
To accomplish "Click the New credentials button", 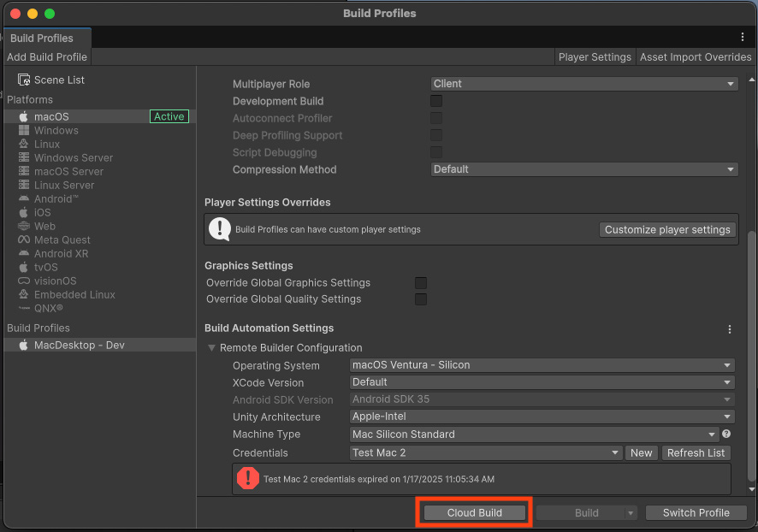I will [x=641, y=452].
